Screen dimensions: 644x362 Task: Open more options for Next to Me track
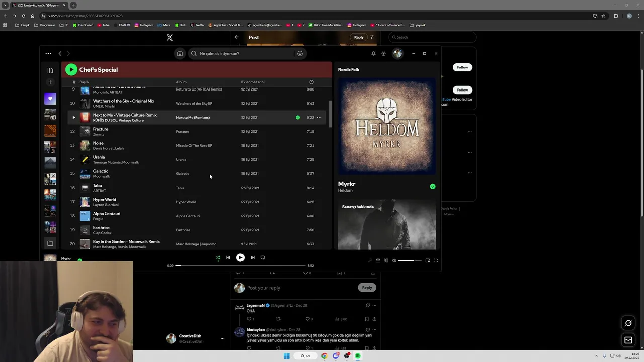[x=319, y=117]
